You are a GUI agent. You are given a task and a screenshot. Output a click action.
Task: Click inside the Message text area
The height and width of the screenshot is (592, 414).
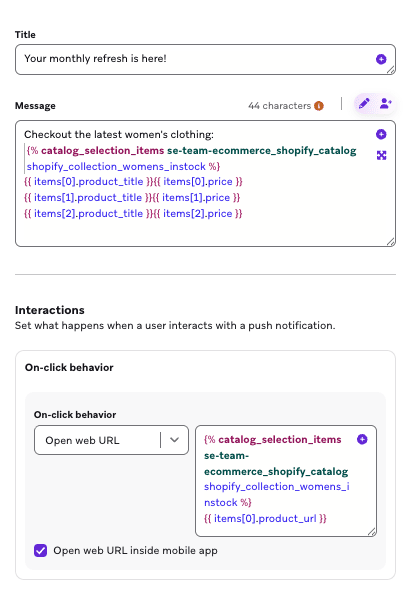tap(205, 183)
